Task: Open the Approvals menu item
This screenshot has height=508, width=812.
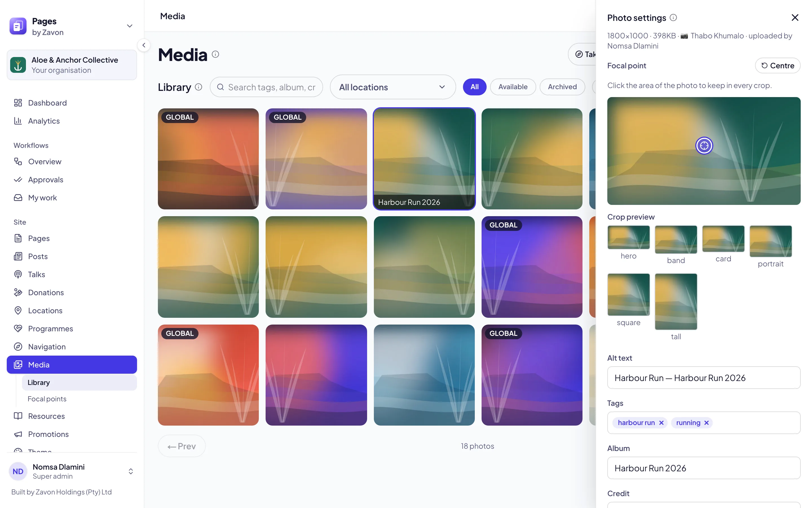Action: (x=72, y=180)
